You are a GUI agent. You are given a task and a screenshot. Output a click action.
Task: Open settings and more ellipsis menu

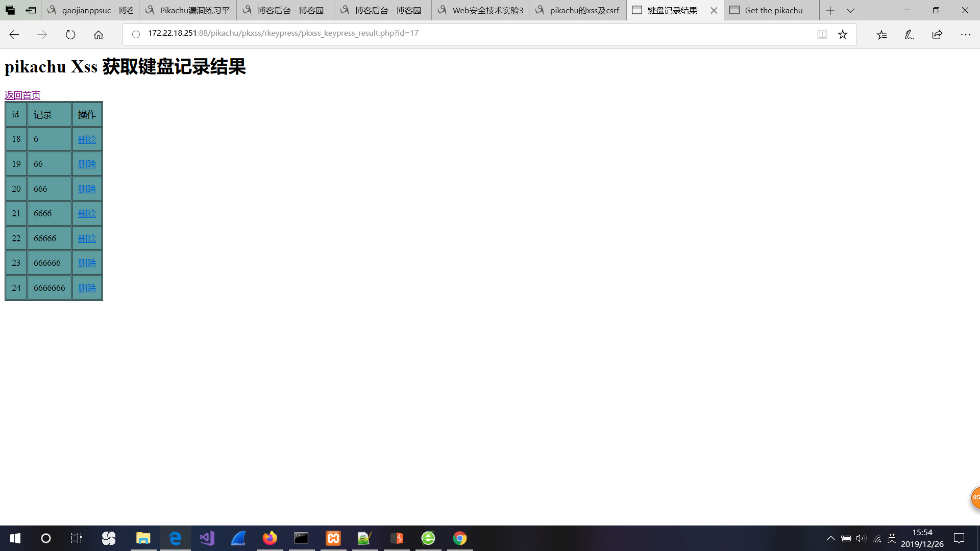[965, 35]
